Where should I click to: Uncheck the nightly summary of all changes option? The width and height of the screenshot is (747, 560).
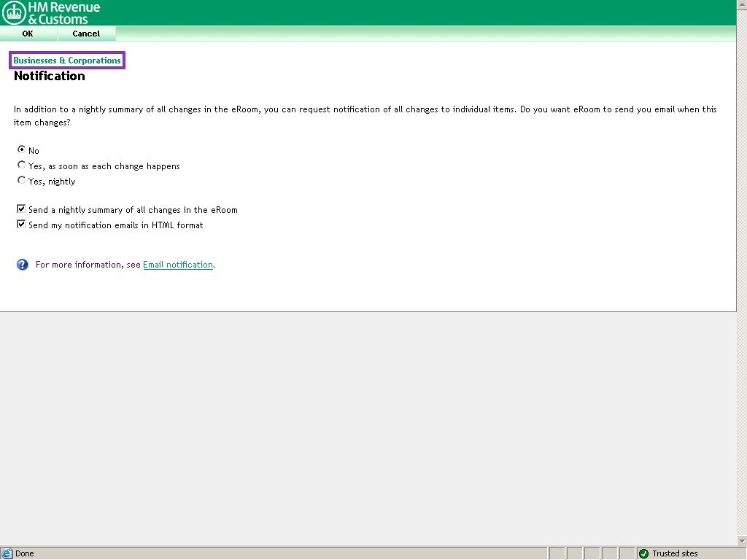tap(21, 209)
